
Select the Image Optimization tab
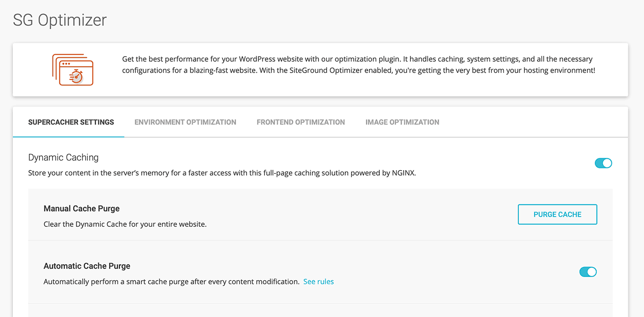402,122
